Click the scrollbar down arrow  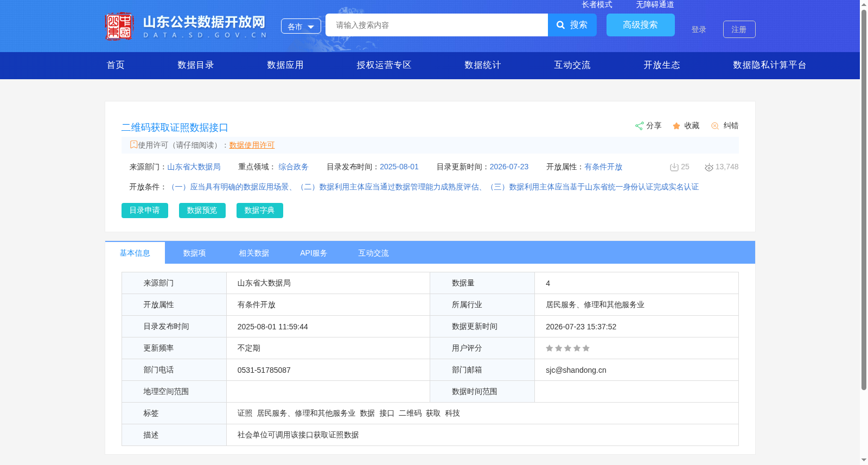pos(864,460)
